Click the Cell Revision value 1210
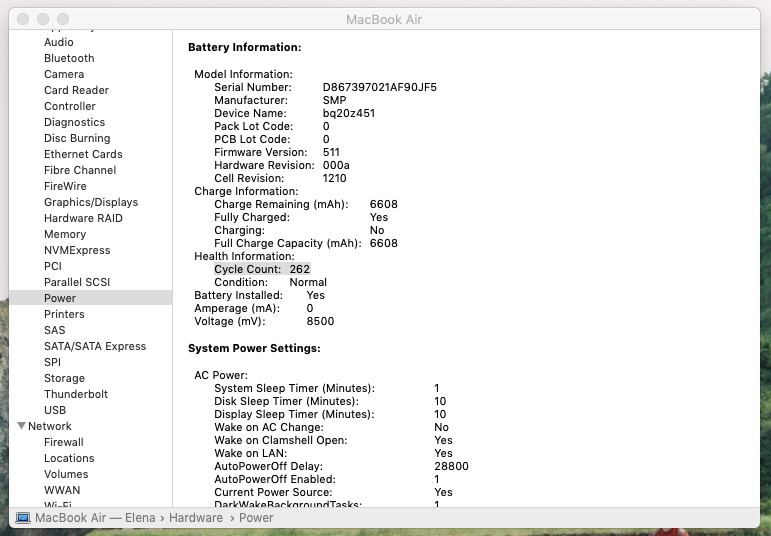This screenshot has width=771, height=536. click(334, 178)
